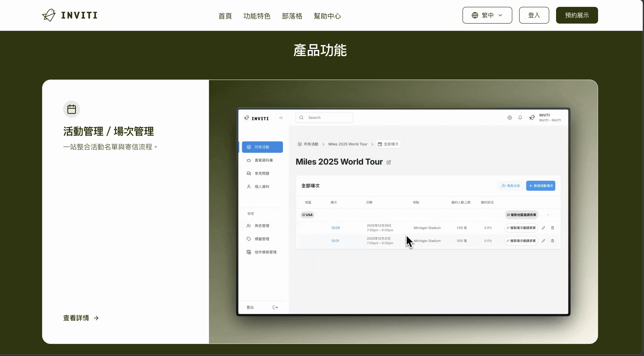Click the 角色分派 button
The width and height of the screenshot is (644, 356).
(x=511, y=186)
